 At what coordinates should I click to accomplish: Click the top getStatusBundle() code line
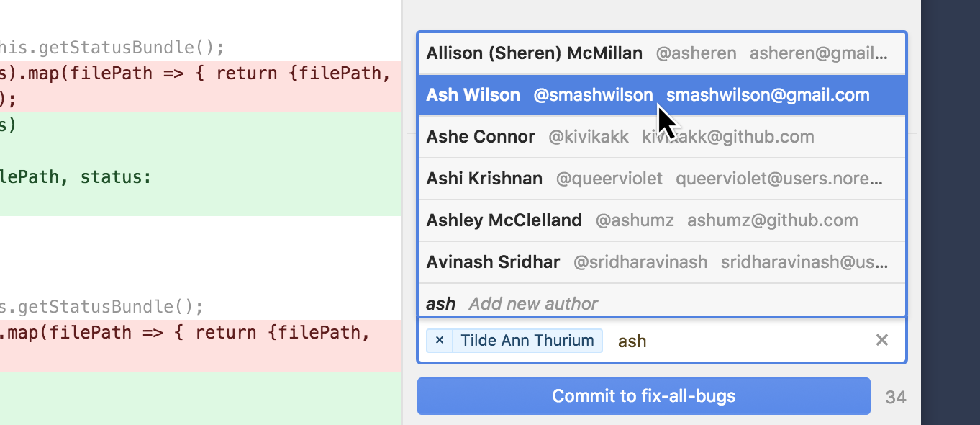pos(201,48)
